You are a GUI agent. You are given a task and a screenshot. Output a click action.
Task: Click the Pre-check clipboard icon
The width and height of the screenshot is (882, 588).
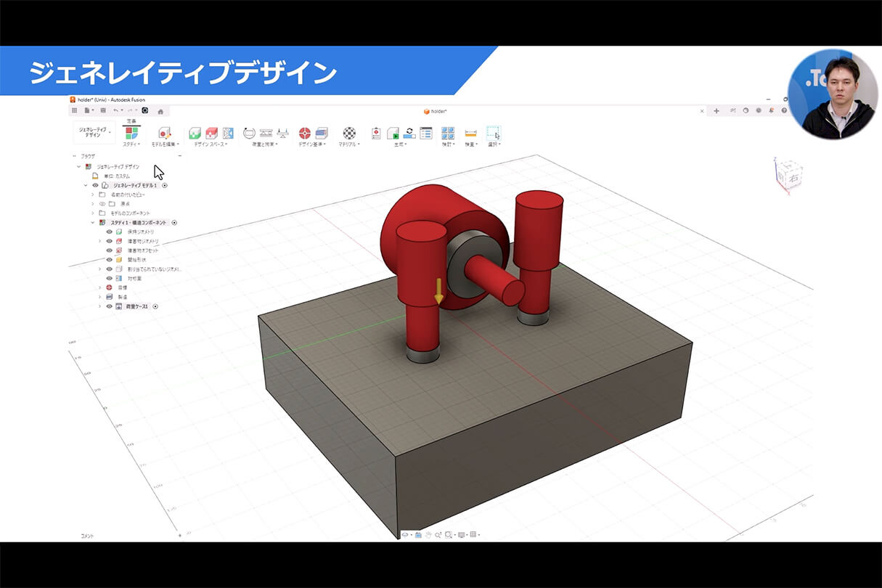(376, 133)
